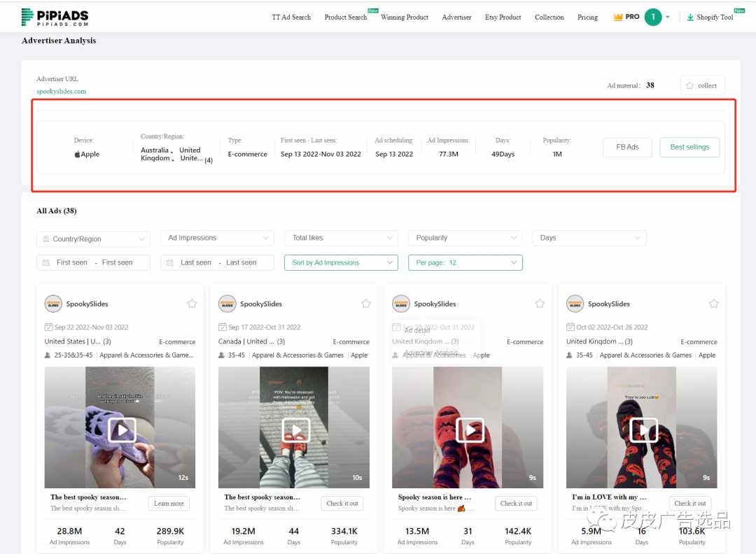Open the Sort by Ad Impressions dropdown

[341, 262]
